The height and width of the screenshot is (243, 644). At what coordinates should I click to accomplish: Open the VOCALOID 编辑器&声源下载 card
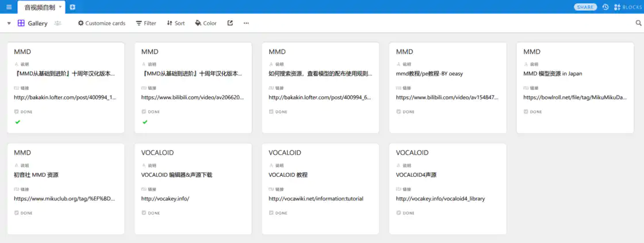tap(193, 189)
